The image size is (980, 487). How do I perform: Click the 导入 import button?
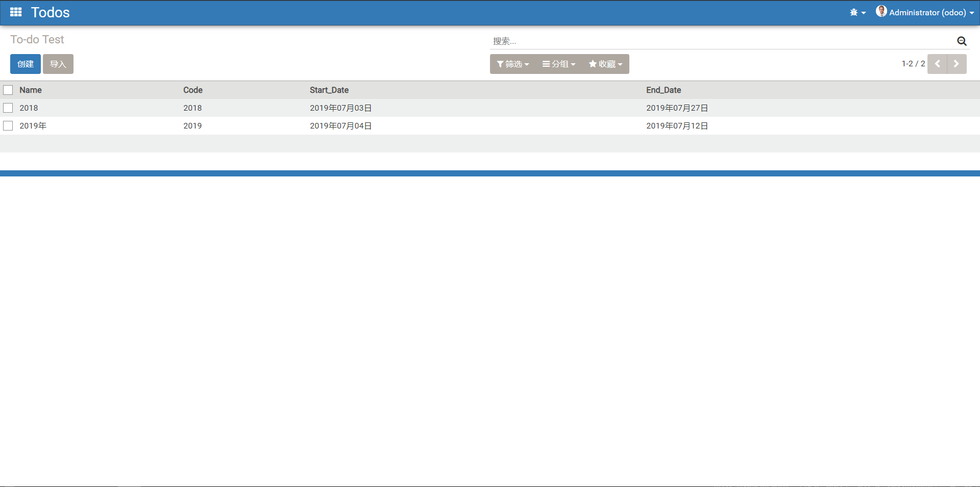(x=58, y=64)
